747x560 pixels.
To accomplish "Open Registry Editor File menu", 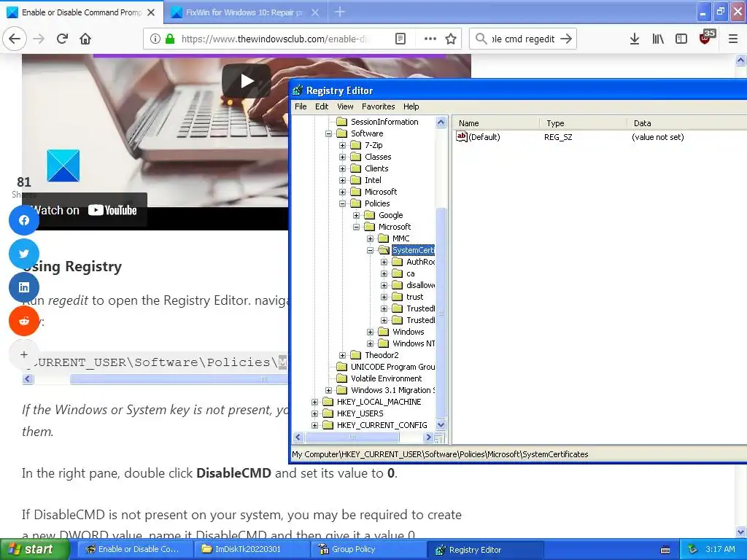I will (x=301, y=106).
